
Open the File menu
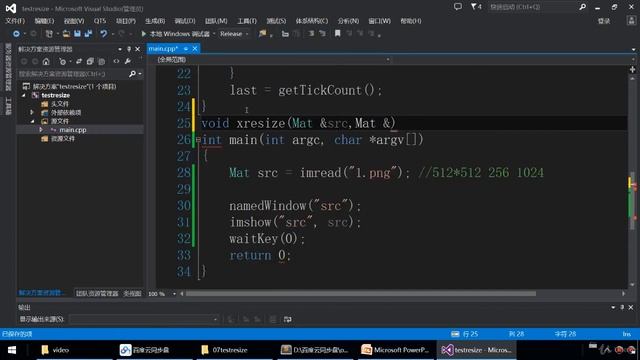pyautogui.click(x=15, y=21)
